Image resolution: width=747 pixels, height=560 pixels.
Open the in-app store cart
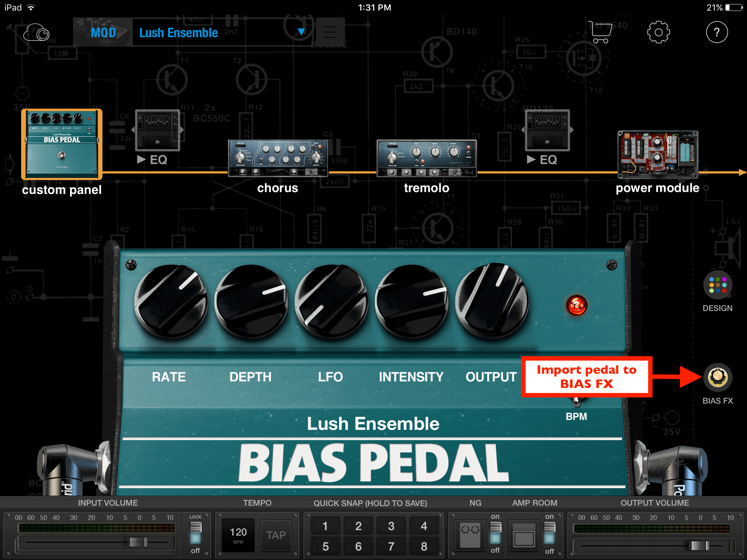pos(599,32)
